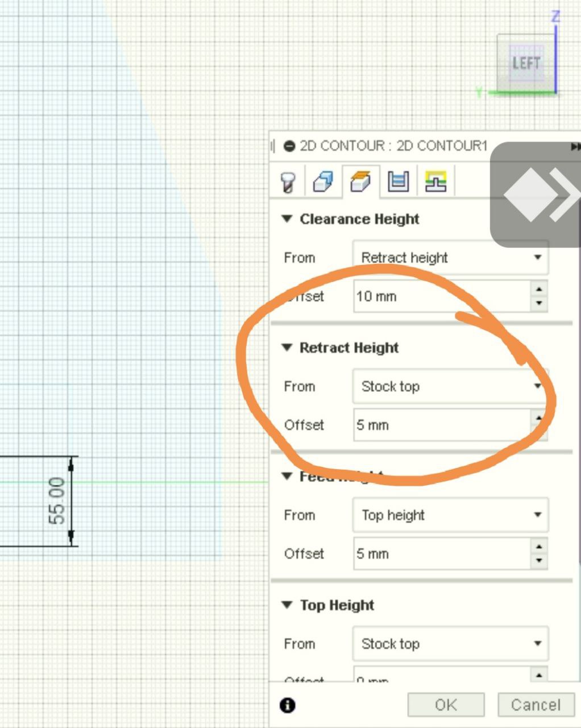Screen dimensions: 581x728
Task: Decrease Clearance Height offset with down arrow
Action: click(x=539, y=304)
